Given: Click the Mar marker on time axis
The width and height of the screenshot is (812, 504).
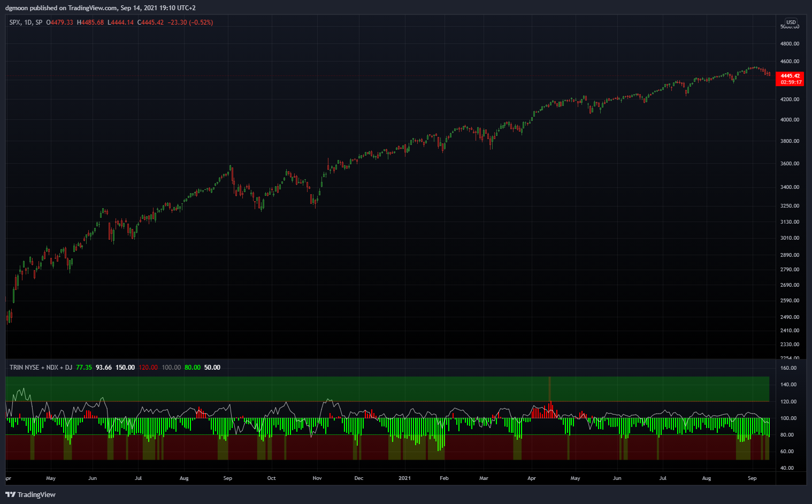Looking at the screenshot, I should coord(484,478).
